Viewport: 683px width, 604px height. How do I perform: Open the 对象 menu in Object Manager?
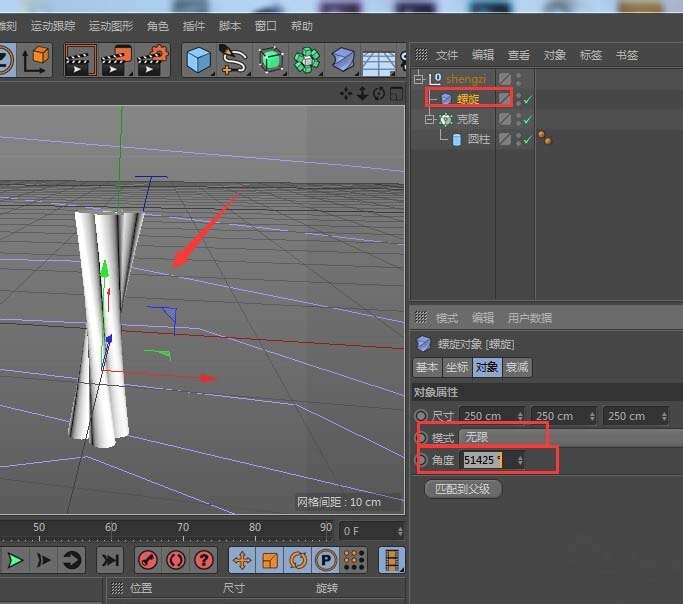(554, 55)
